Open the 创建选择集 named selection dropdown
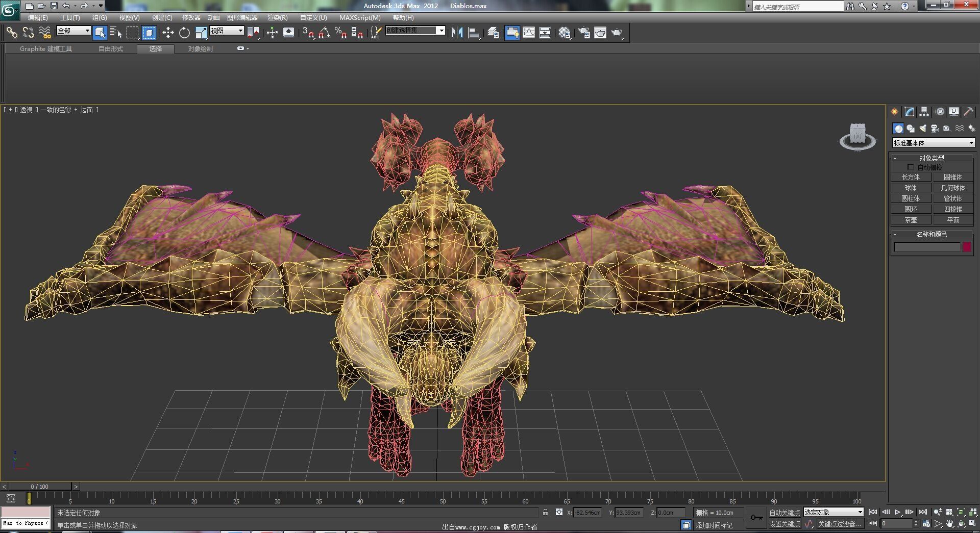The image size is (980, 533). pos(415,31)
